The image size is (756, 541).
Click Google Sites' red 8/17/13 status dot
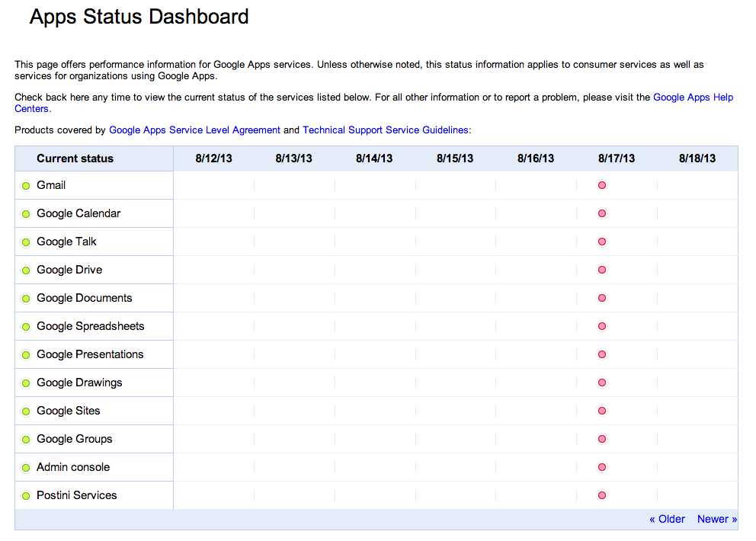pos(602,411)
